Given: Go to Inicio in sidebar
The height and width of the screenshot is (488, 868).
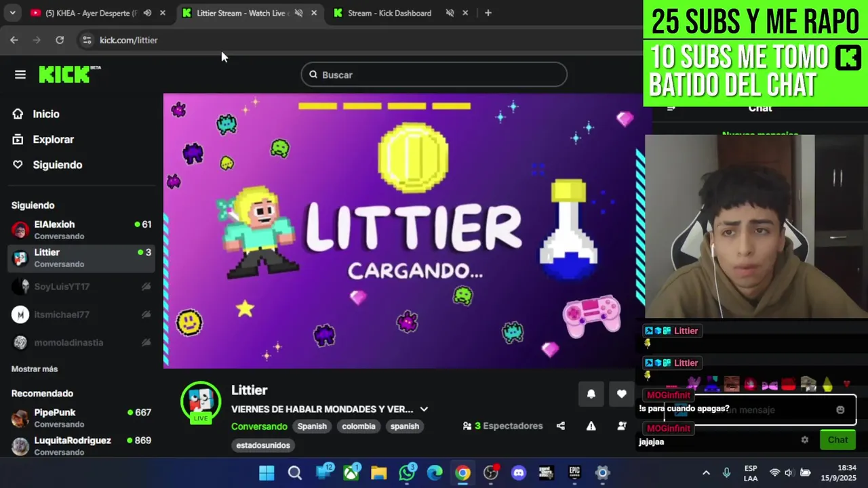Looking at the screenshot, I should 46,114.
